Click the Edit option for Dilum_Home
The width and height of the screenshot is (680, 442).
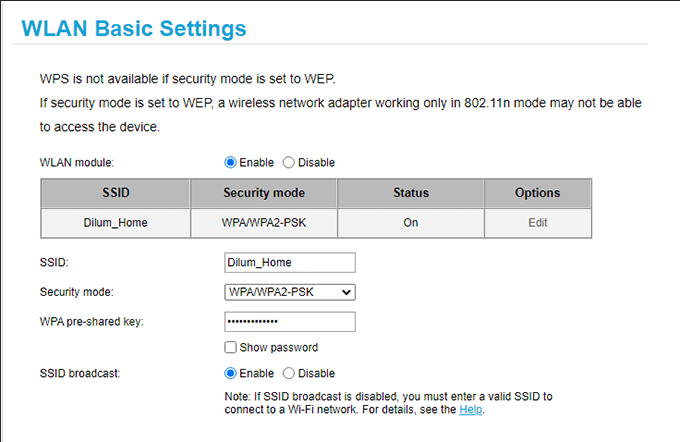tap(537, 223)
